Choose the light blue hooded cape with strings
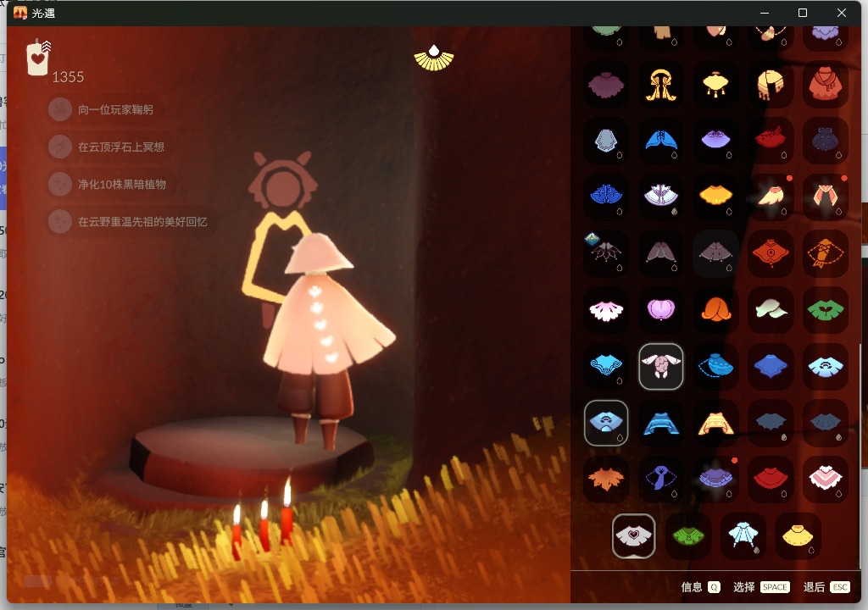Viewport: 868px width, 610px height. point(743,535)
